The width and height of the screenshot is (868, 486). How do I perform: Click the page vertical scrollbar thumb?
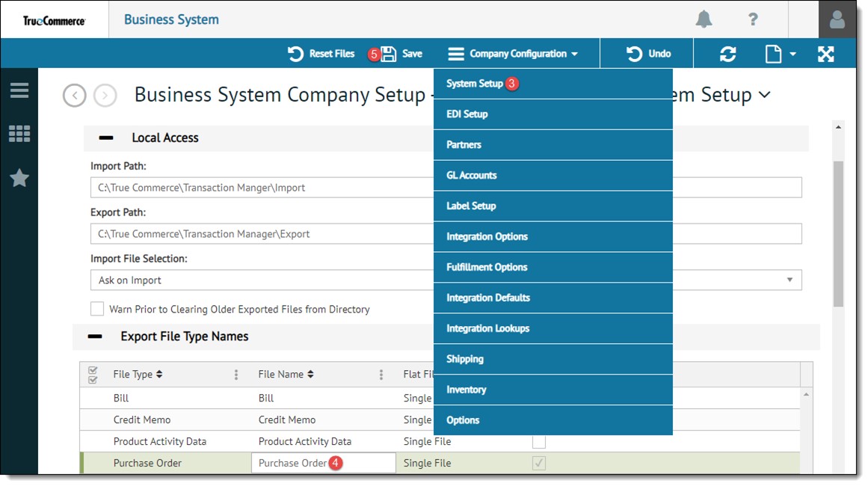click(x=838, y=233)
